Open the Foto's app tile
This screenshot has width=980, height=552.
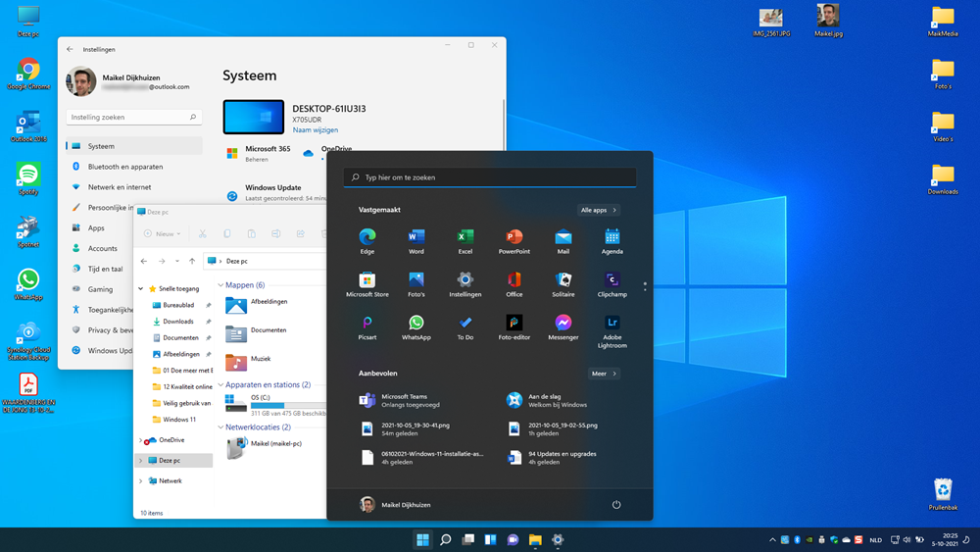(x=416, y=284)
